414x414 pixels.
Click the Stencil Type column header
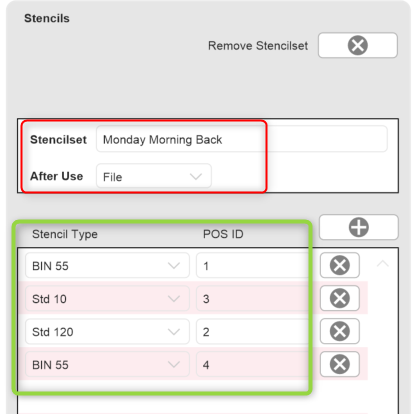(x=65, y=234)
